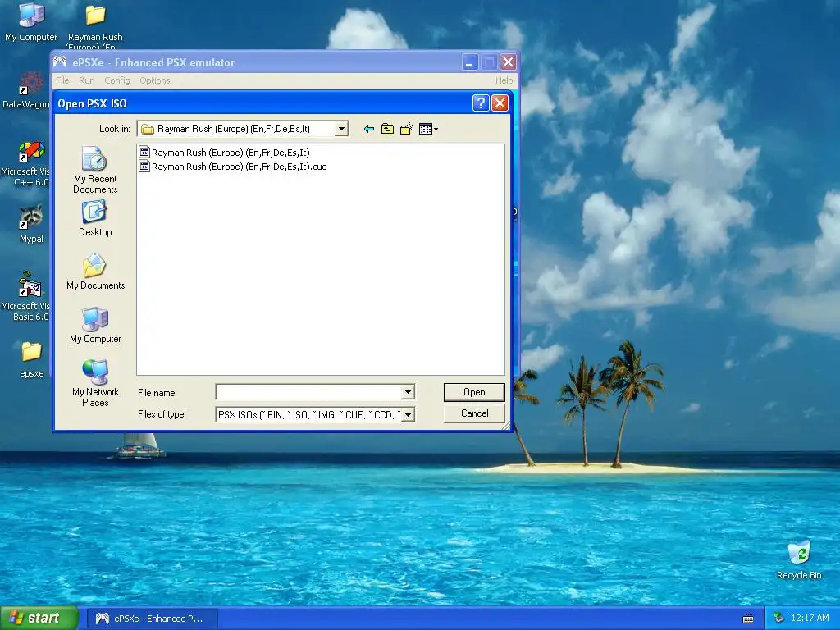Screen dimensions: 840x630
Task: Click the Open button
Action: pyautogui.click(x=474, y=392)
